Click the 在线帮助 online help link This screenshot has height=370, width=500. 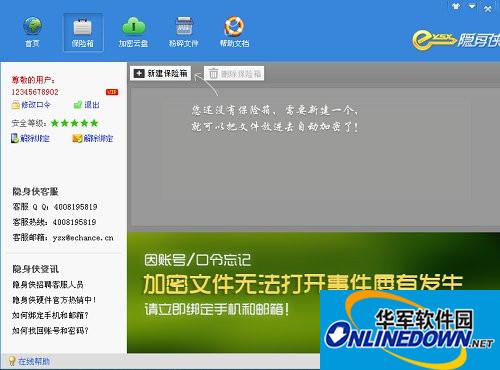coord(29,361)
